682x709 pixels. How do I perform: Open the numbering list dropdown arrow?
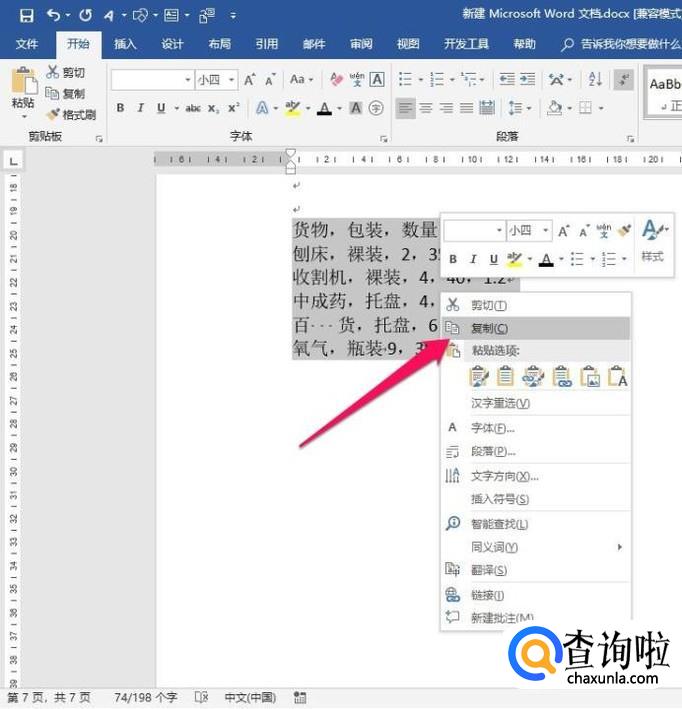tap(452, 80)
